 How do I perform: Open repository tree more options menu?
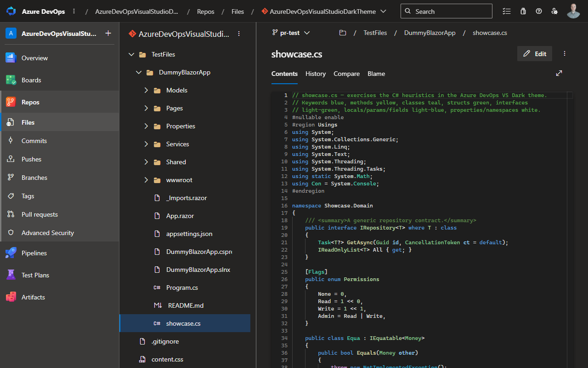(239, 34)
